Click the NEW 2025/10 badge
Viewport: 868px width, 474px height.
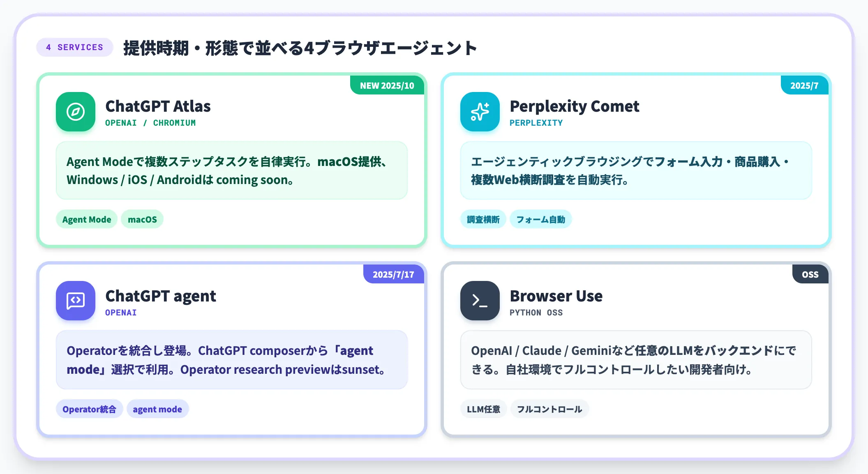click(x=387, y=85)
